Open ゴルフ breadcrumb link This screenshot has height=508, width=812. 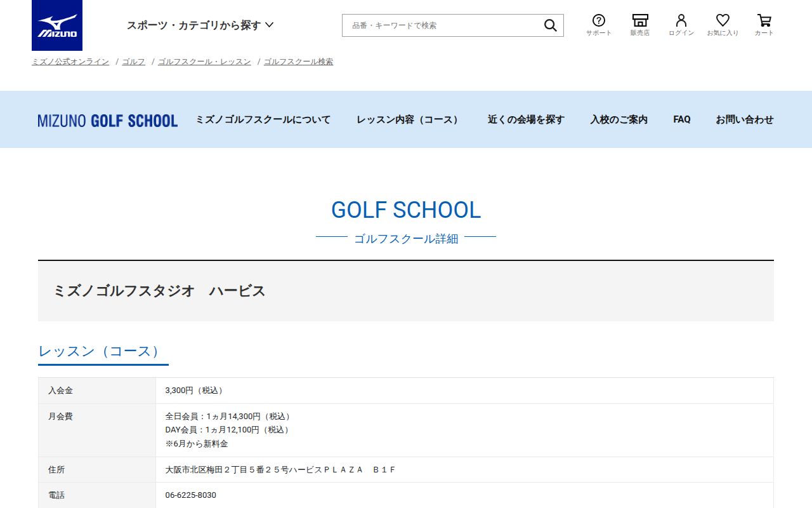tap(133, 62)
